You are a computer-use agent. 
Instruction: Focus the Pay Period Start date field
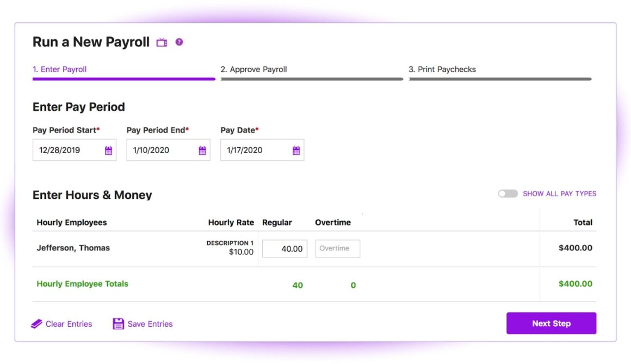[x=65, y=150]
